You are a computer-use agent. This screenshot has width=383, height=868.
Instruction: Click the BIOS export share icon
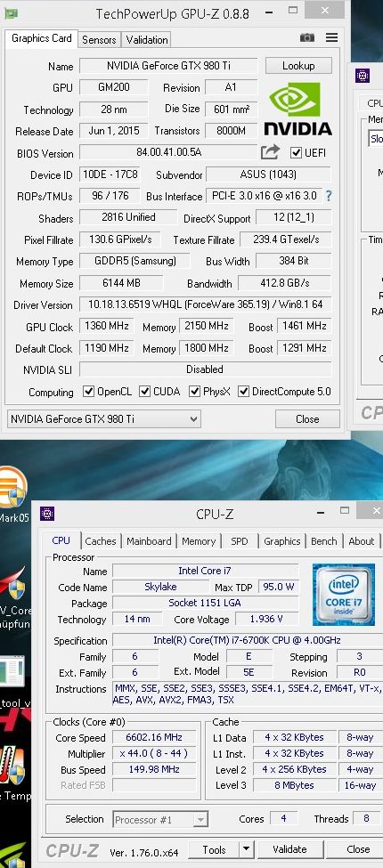click(x=270, y=151)
